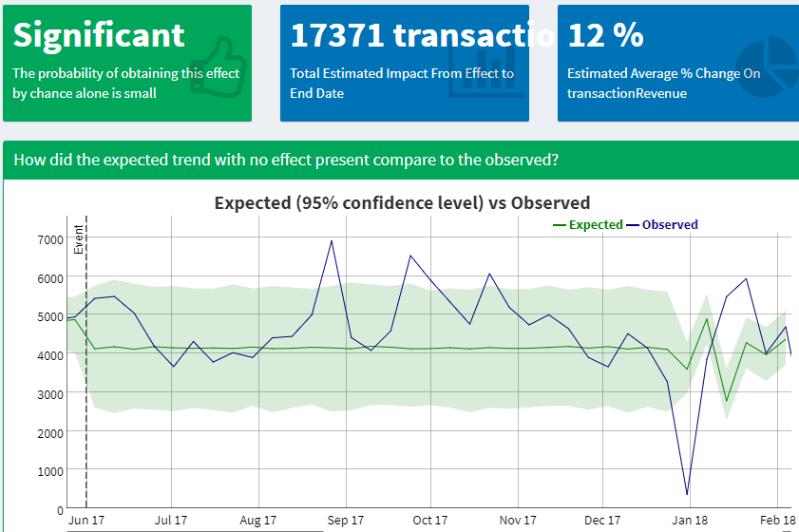
Task: Select the Observed peak just before Sep 17
Action: coord(332,241)
